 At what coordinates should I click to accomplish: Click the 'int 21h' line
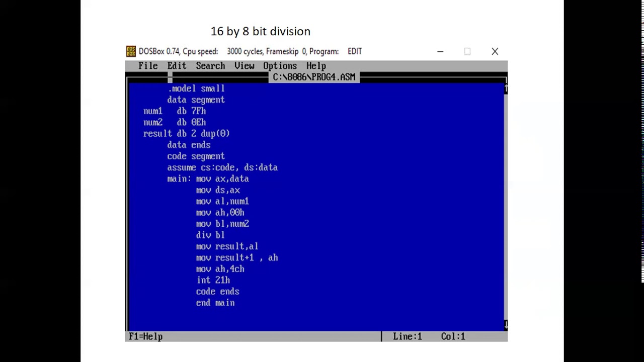coord(213,280)
